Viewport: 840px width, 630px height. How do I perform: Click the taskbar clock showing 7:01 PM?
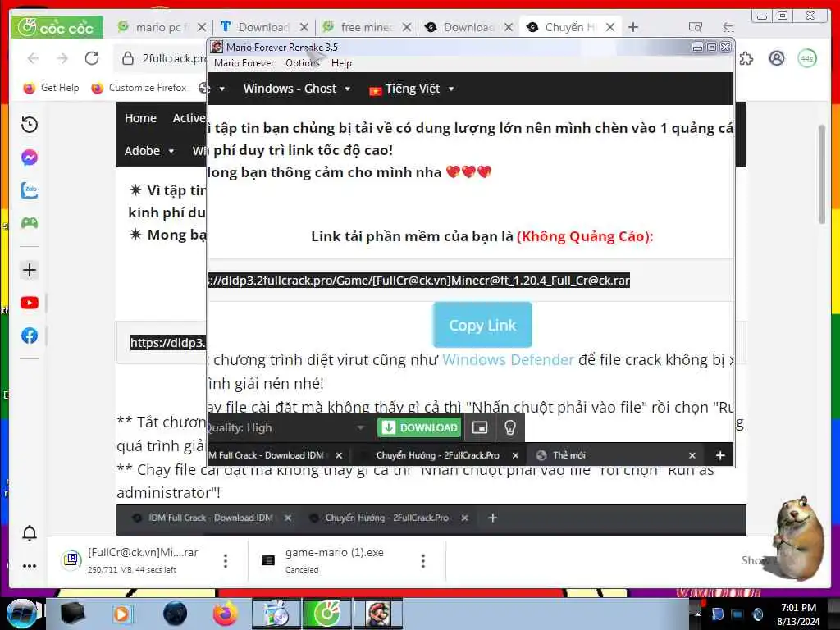798,614
